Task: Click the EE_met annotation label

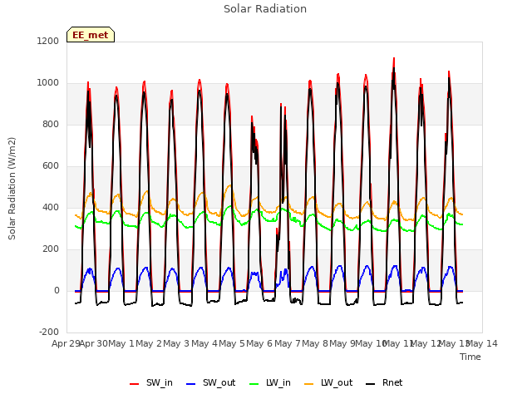Action: tap(91, 35)
